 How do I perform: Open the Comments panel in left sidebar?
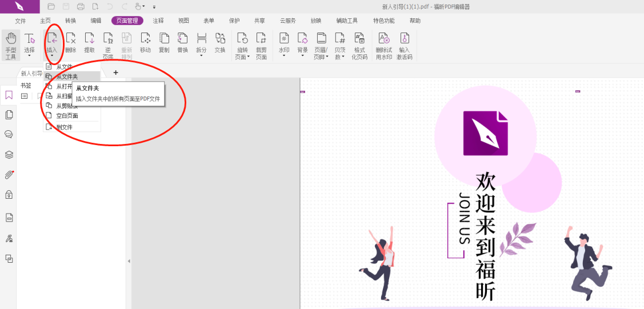[9, 135]
